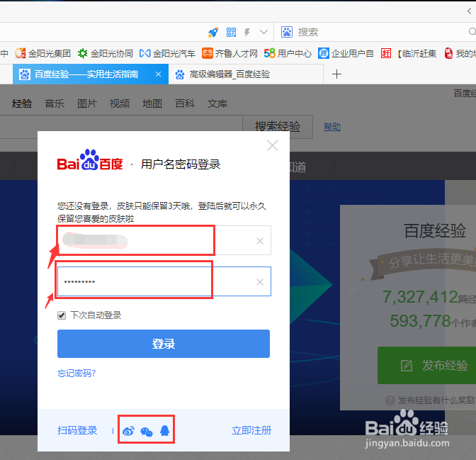Open the 金阳光集团 bookmark
This screenshot has width=476, height=460.
[x=42, y=53]
